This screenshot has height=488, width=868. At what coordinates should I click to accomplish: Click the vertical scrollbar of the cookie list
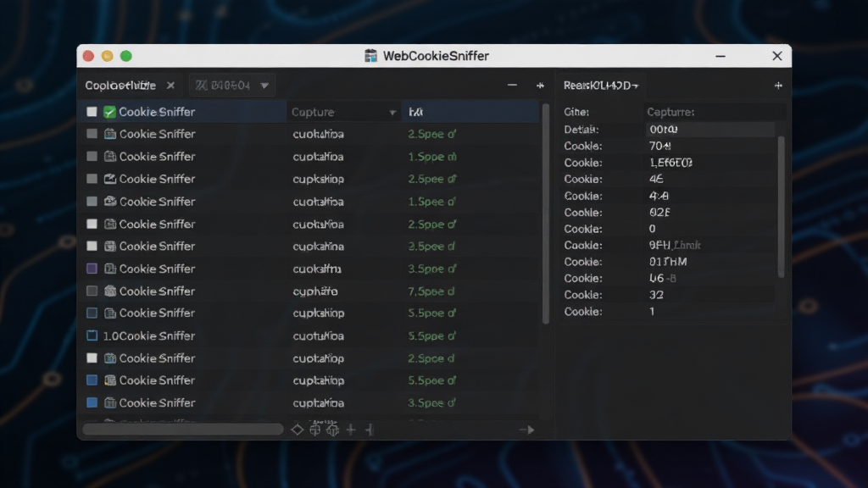(x=546, y=213)
